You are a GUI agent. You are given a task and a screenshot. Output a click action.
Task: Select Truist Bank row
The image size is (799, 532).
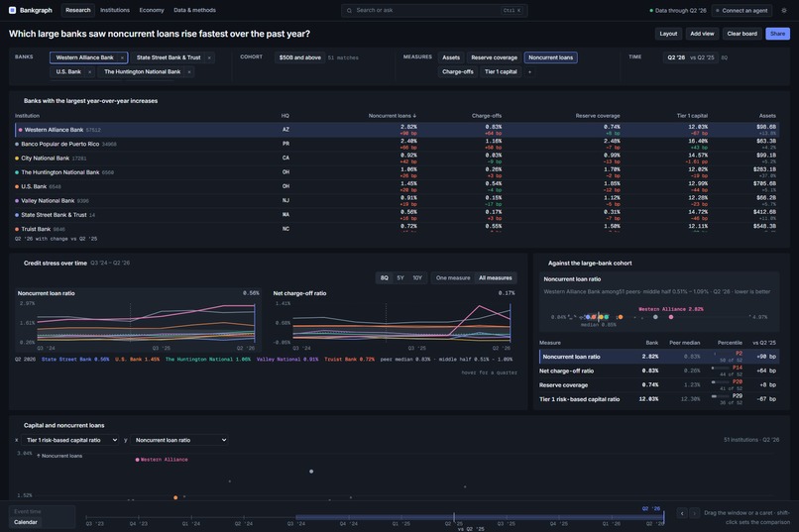coord(397,229)
